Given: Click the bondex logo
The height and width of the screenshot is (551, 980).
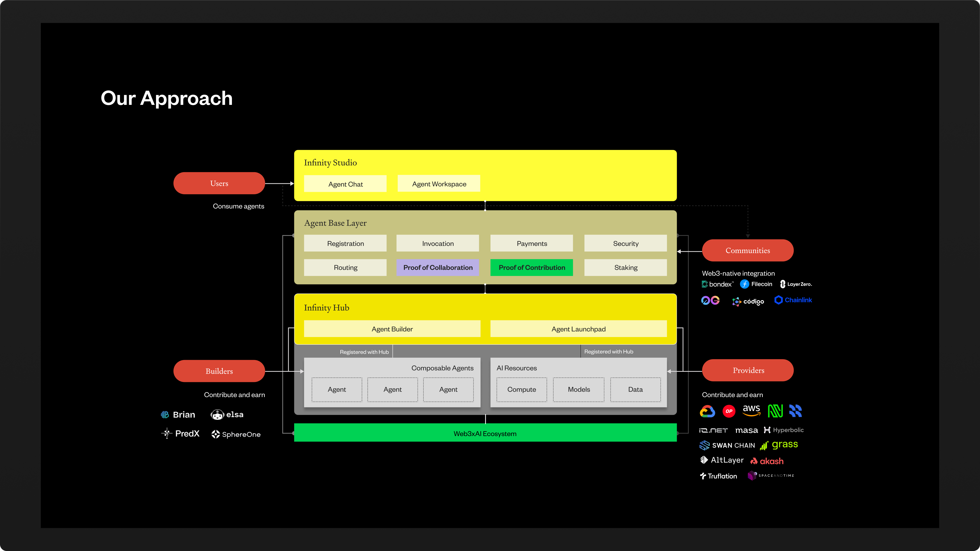Looking at the screenshot, I should tap(717, 284).
